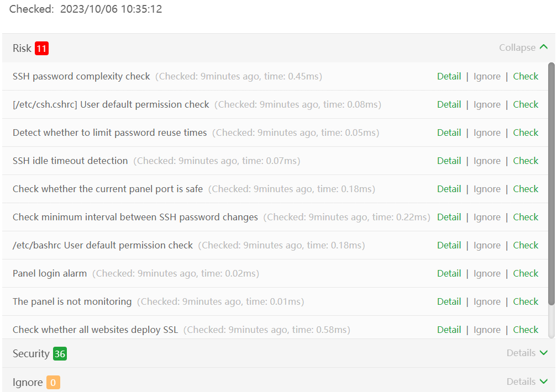Run Check for Panel login alarm
The width and height of the screenshot is (557, 392).
point(526,273)
